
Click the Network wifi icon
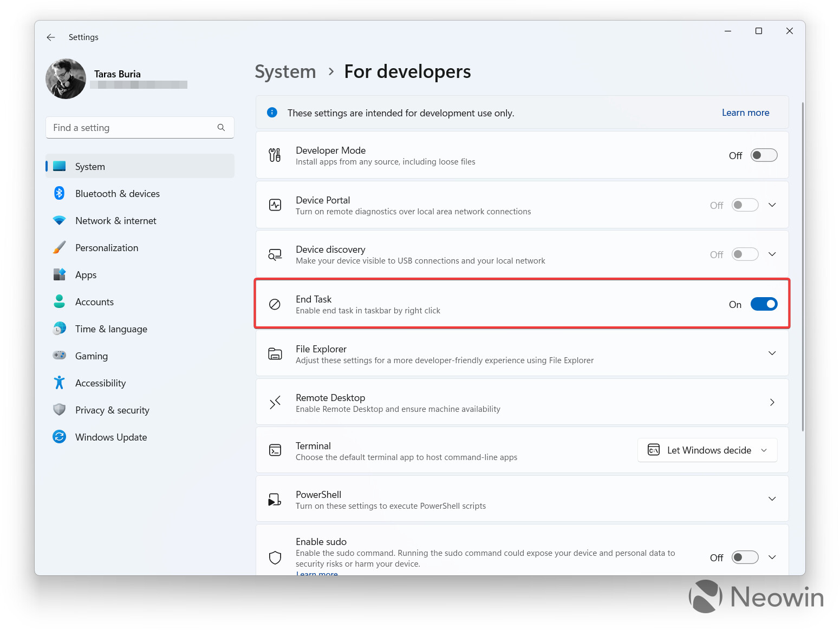tap(60, 220)
